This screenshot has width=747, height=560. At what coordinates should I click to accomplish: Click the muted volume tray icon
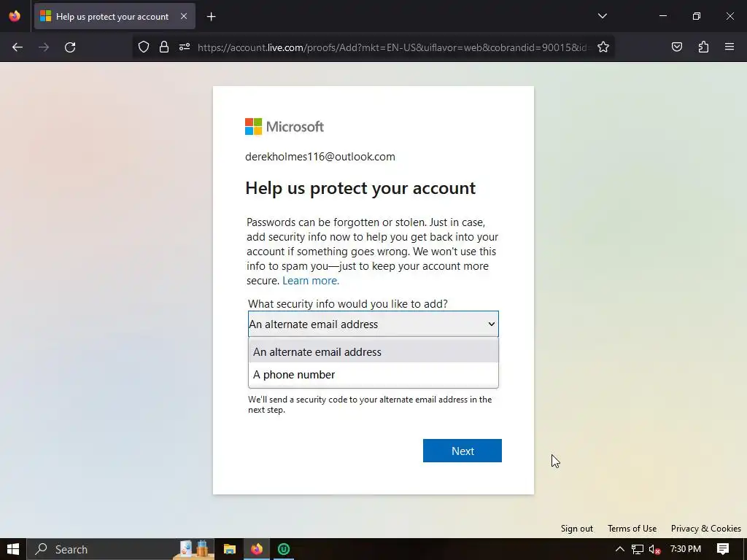tap(655, 550)
